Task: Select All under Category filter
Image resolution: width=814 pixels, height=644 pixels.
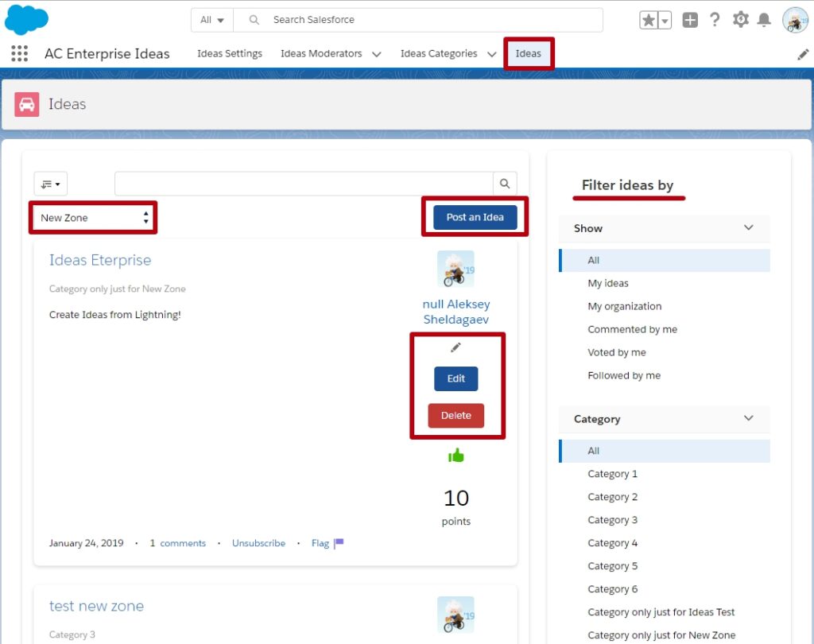Action: coord(665,451)
